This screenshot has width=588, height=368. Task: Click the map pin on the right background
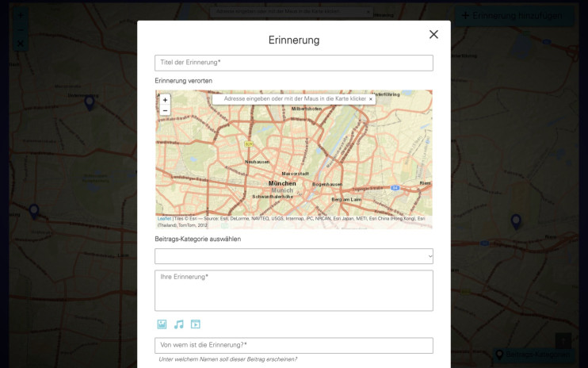point(516,221)
